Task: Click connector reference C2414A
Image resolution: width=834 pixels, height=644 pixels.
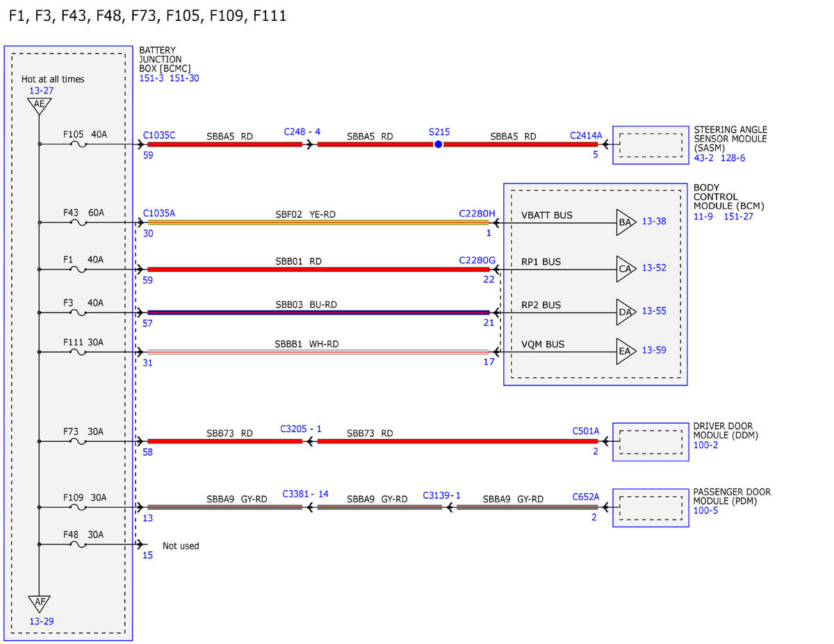Action: [x=586, y=135]
